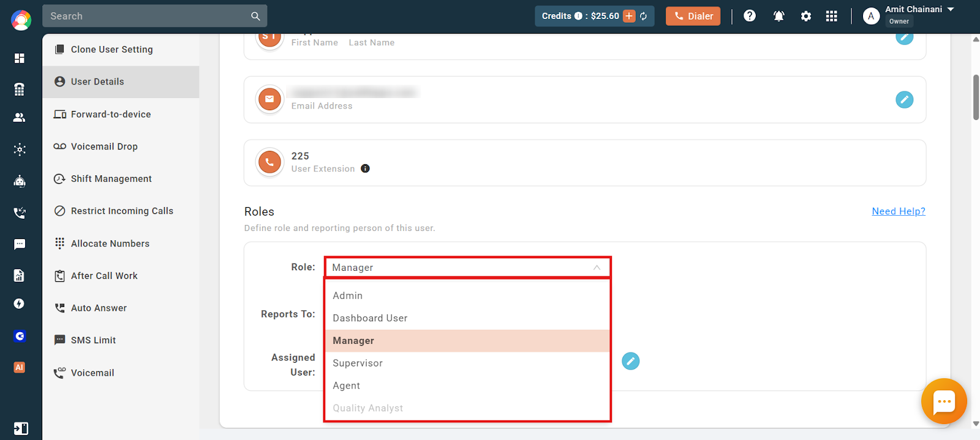Collapse the Role dropdown chevron
The width and height of the screenshot is (980, 440).
[597, 268]
